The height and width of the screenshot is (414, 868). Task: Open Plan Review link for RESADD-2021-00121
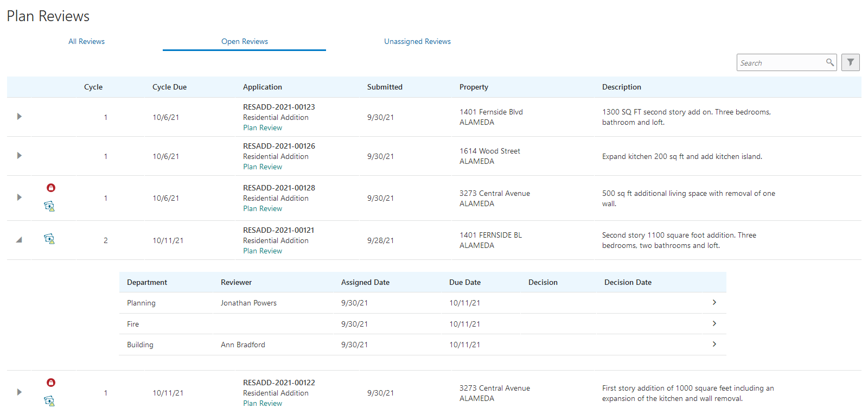263,251
